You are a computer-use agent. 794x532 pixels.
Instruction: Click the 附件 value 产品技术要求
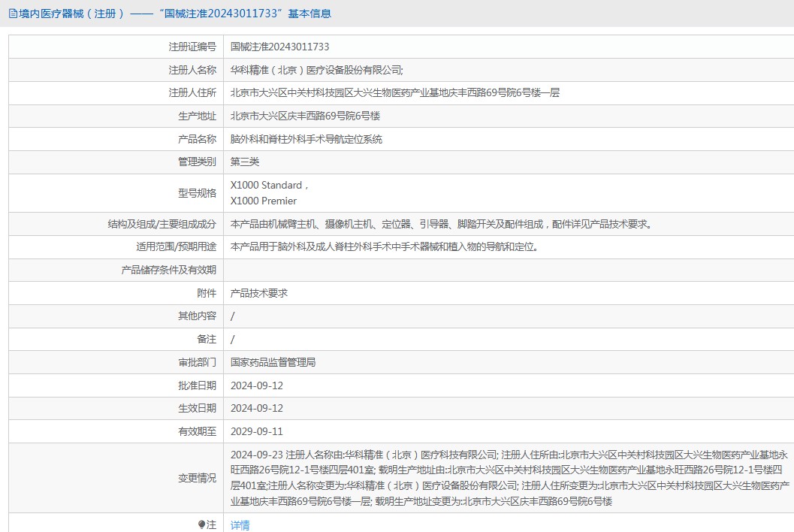click(259, 293)
